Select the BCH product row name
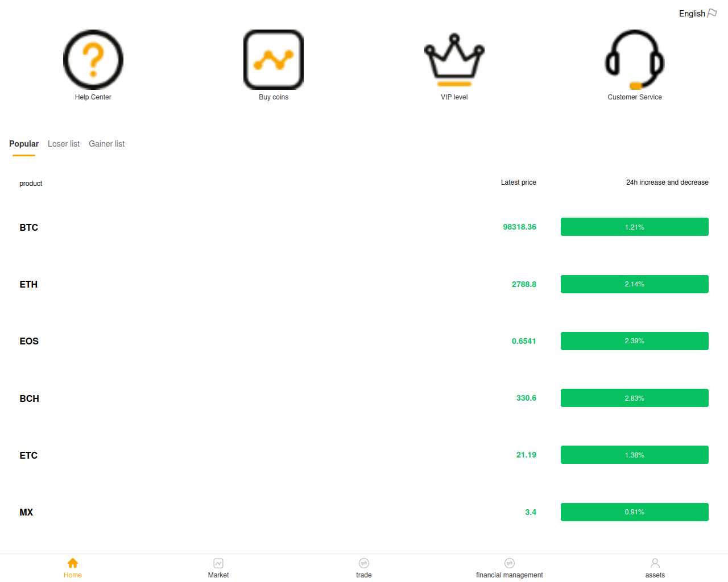The image size is (728, 582). [30, 398]
